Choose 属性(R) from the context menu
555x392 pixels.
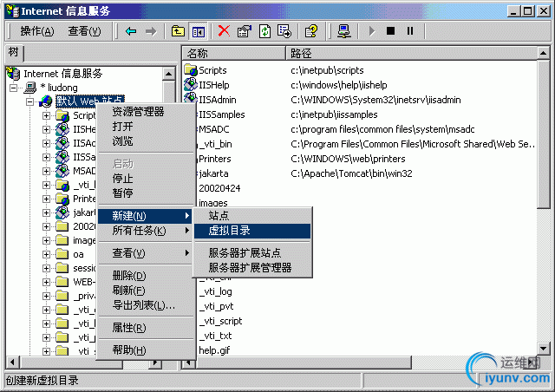[147, 328]
